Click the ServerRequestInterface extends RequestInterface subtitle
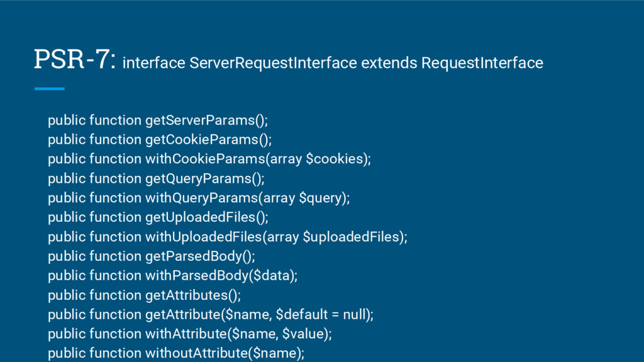The image size is (644, 362). (333, 63)
